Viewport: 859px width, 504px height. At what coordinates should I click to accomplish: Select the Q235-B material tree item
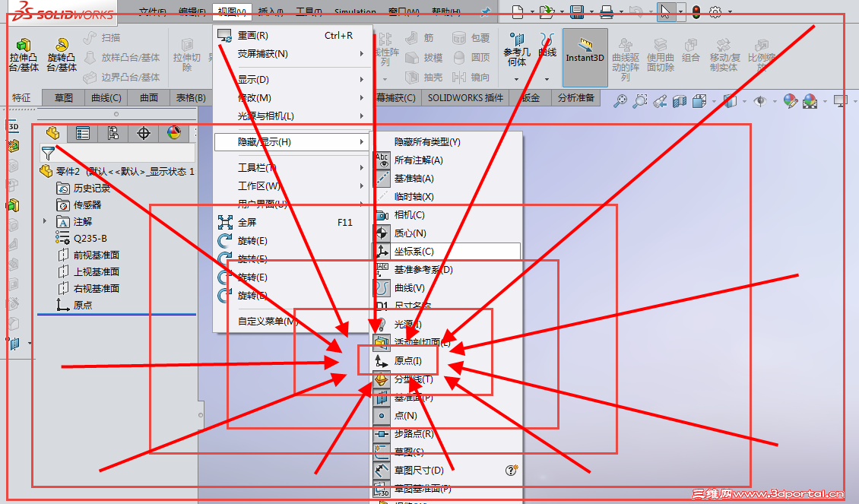coord(81,238)
